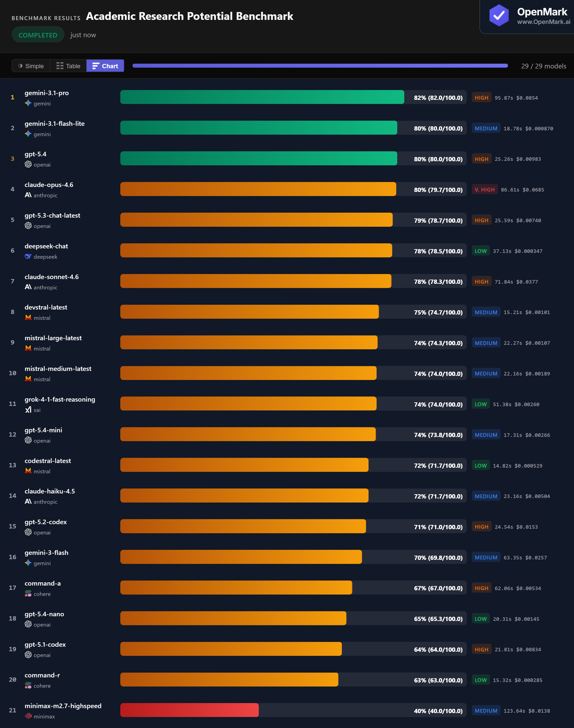Select the Chart view tab
Image resolution: width=574 pixels, height=728 pixels.
click(x=105, y=66)
